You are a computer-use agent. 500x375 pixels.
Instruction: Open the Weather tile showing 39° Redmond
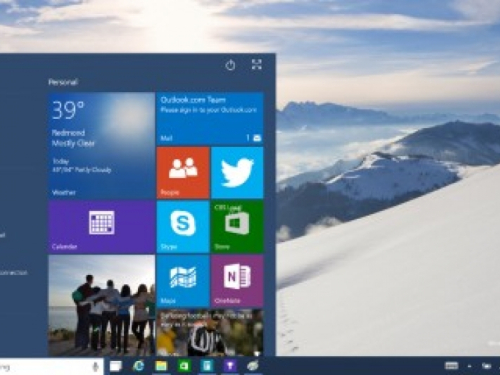tap(102, 146)
